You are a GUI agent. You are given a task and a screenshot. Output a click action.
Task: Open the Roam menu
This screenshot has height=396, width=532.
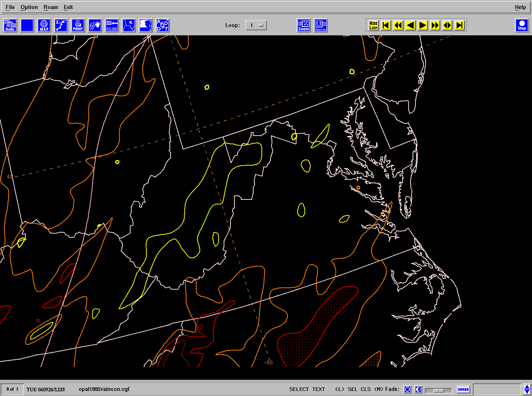(x=51, y=7)
